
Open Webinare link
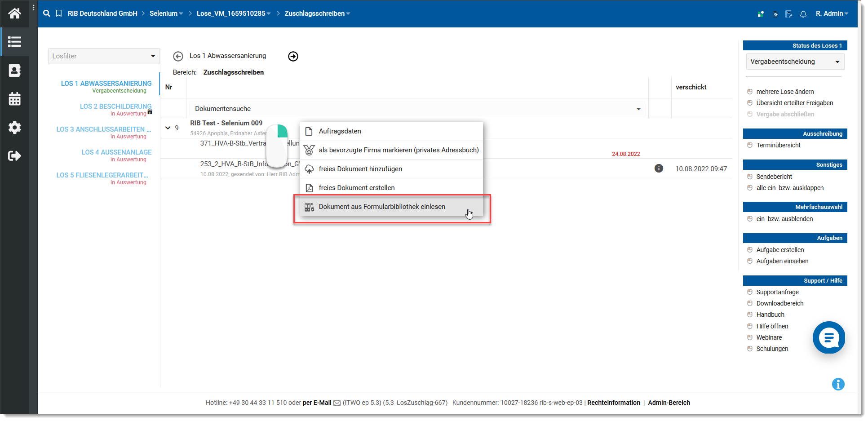click(769, 337)
